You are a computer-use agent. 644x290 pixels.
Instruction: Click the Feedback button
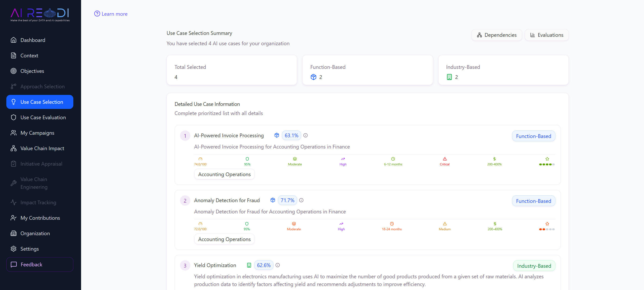click(x=40, y=264)
